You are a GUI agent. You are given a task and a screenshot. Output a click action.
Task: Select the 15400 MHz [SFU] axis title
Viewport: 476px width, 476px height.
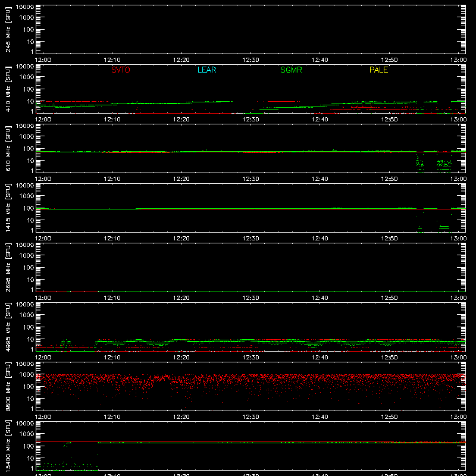tap(8, 446)
